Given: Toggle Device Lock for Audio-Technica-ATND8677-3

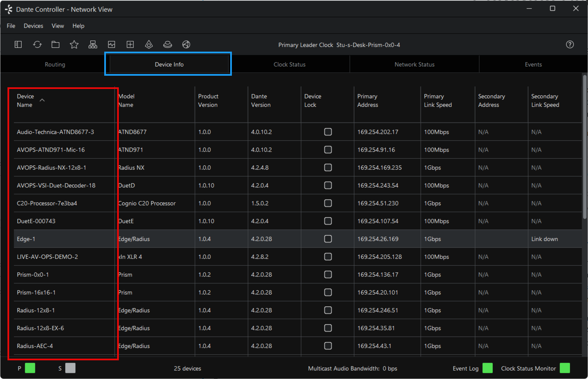Looking at the screenshot, I should [328, 132].
